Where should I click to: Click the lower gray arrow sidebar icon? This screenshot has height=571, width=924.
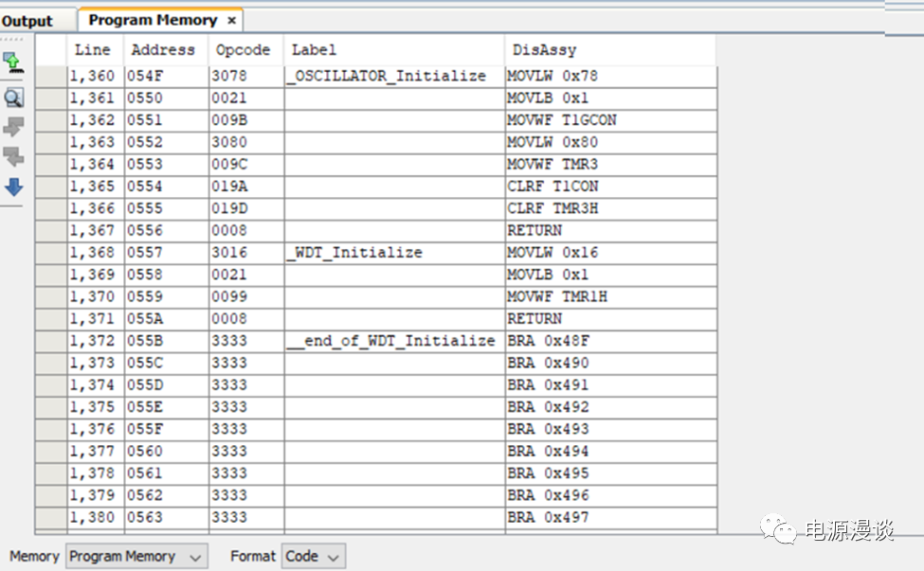pyautogui.click(x=13, y=156)
